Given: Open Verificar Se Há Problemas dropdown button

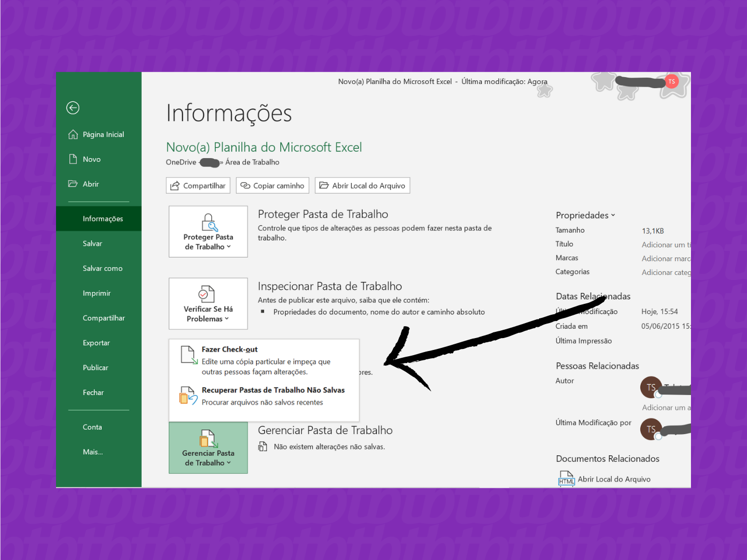Looking at the screenshot, I should click(208, 303).
